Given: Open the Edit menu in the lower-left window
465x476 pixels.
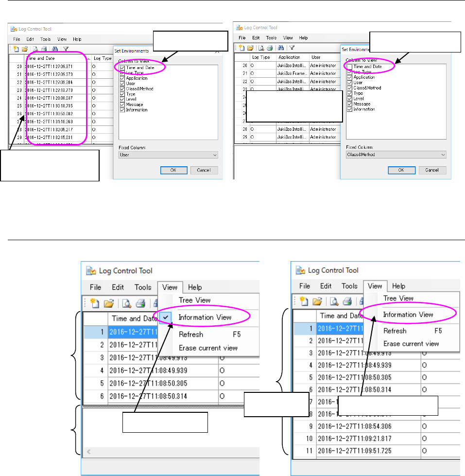Looking at the screenshot, I should pos(118,287).
